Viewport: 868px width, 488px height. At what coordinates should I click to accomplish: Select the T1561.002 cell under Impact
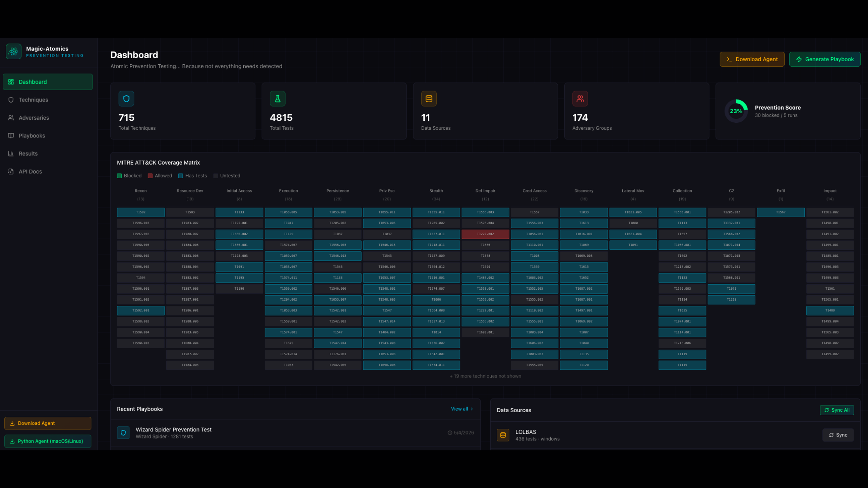[830, 212]
